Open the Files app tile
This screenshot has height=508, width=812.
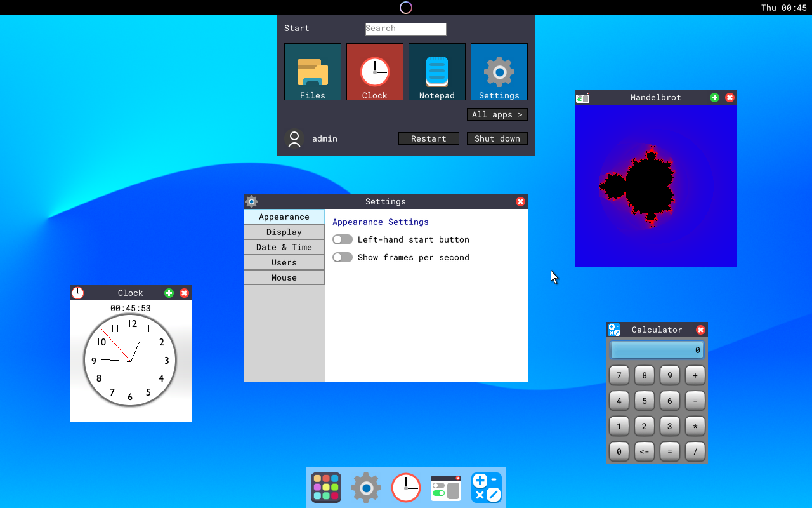pos(312,72)
